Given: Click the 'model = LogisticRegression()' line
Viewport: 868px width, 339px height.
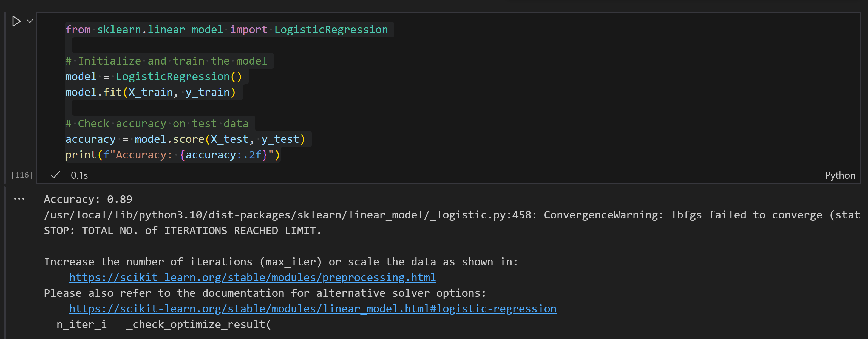Looking at the screenshot, I should point(154,77).
